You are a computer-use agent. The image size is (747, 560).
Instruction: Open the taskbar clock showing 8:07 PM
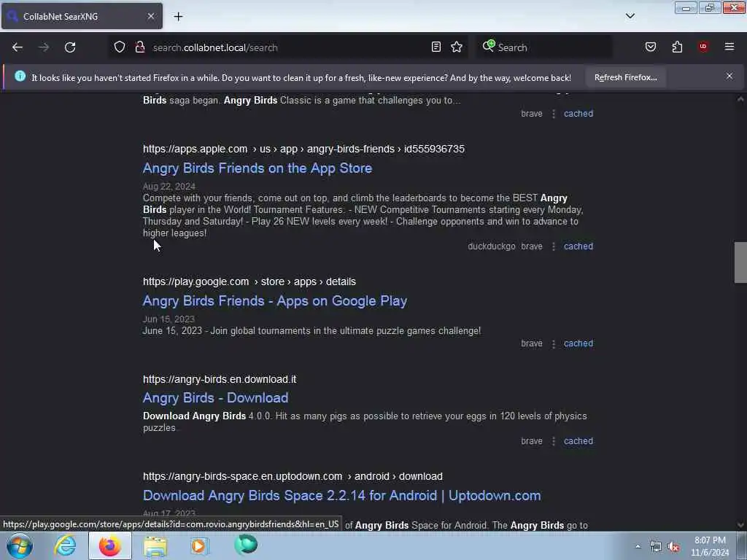tap(710, 546)
